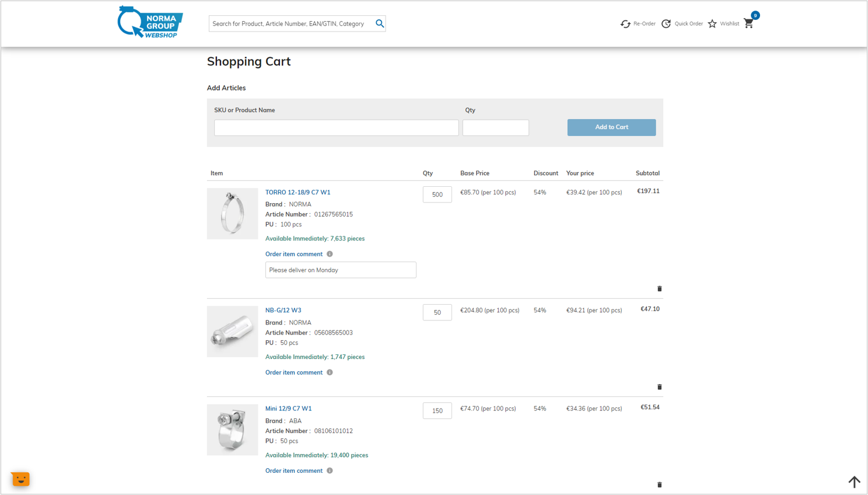Click the Add to Cart button
Viewport: 868px width, 495px height.
(611, 127)
